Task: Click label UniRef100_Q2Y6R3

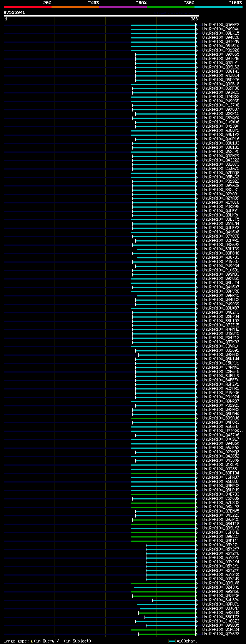Action: (x=221, y=634)
